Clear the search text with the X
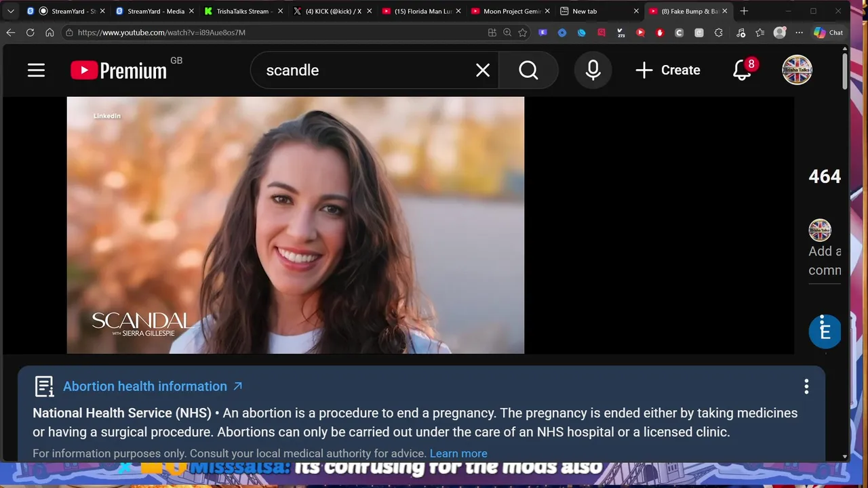This screenshot has height=488, width=868. coord(483,70)
